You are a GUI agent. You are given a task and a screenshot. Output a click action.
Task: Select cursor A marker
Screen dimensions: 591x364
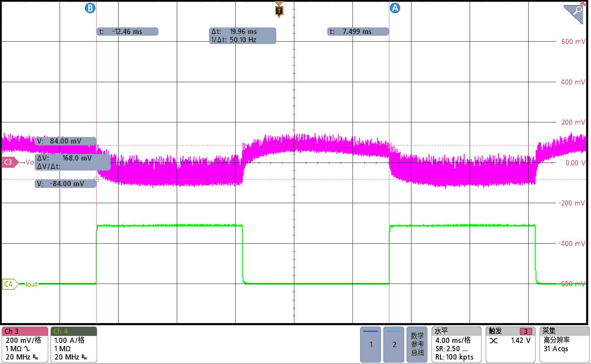(x=395, y=8)
